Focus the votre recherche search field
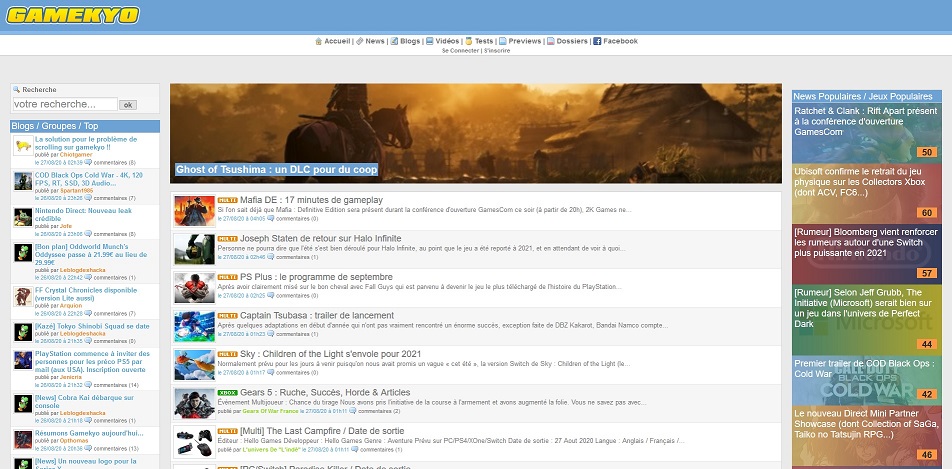 (65, 104)
